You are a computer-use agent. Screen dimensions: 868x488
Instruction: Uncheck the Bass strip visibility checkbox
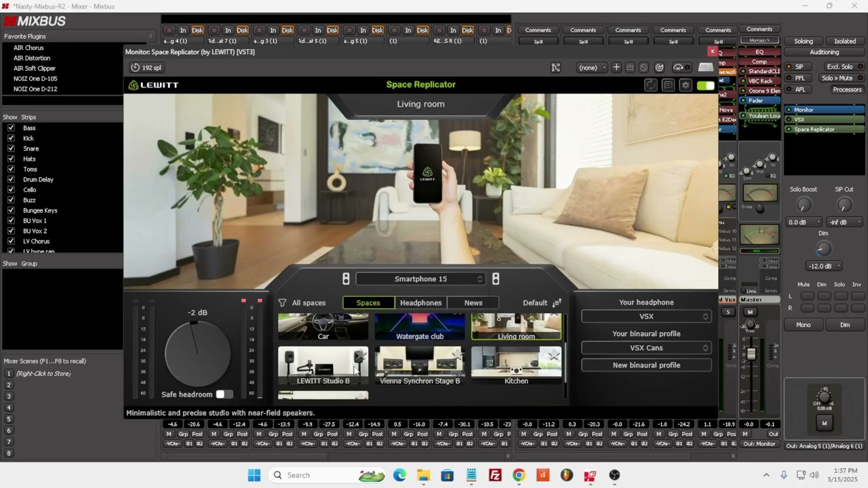[x=11, y=128]
